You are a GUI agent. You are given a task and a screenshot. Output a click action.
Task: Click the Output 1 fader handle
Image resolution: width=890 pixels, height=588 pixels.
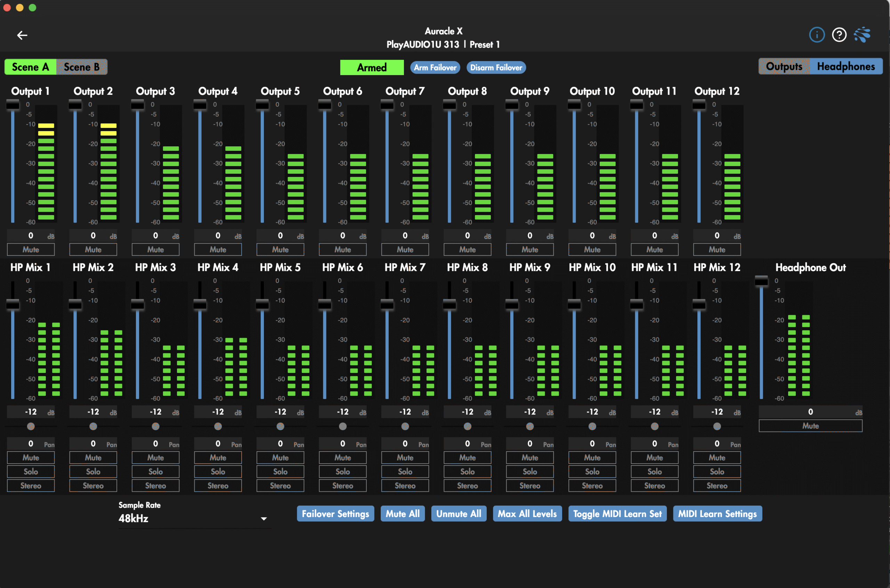pos(13,105)
